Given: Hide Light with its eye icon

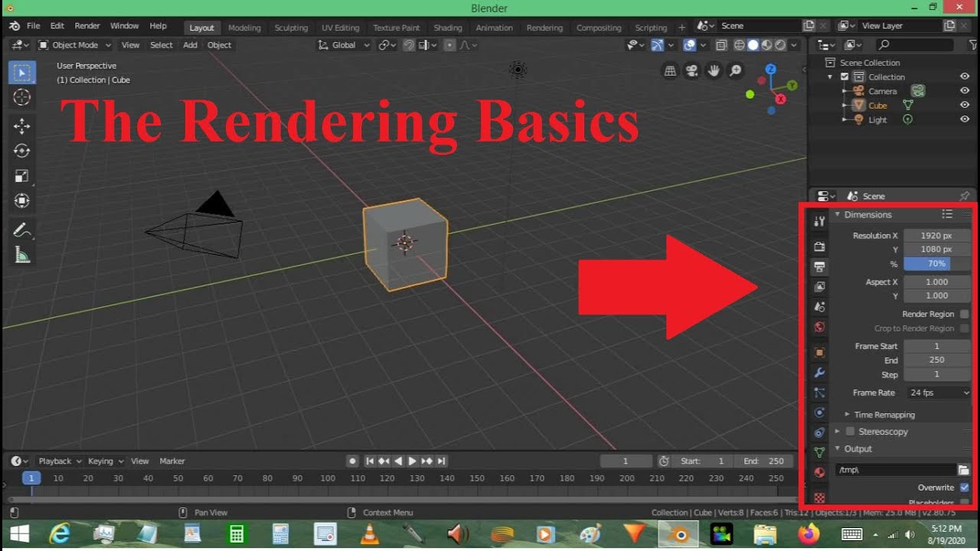Looking at the screenshot, I should click(965, 119).
